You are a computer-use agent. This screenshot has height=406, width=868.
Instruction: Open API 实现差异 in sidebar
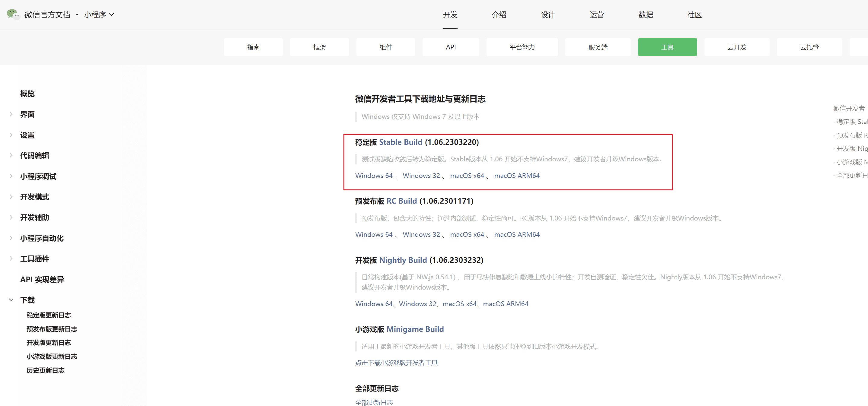point(42,279)
